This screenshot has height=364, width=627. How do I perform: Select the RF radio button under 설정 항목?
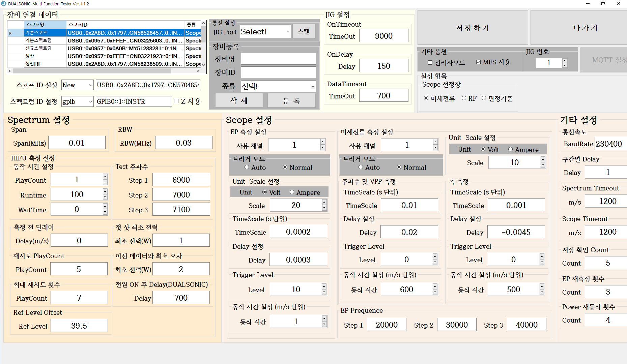(x=464, y=98)
